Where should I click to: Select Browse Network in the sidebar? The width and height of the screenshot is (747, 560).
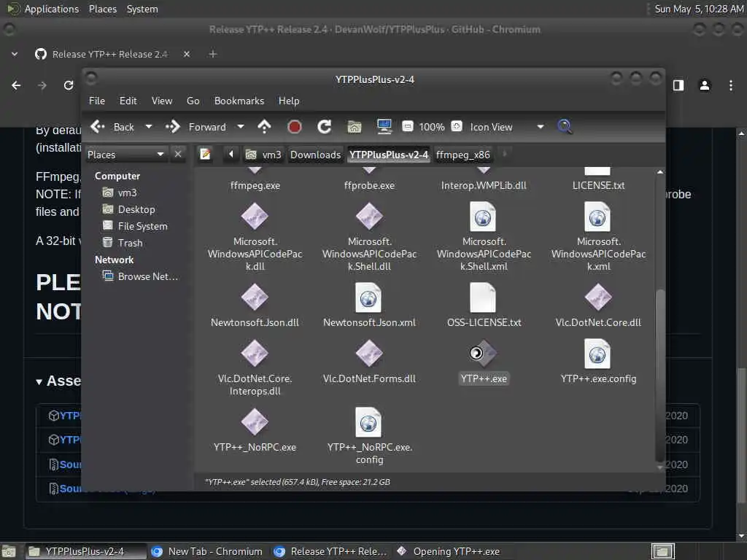(x=141, y=276)
